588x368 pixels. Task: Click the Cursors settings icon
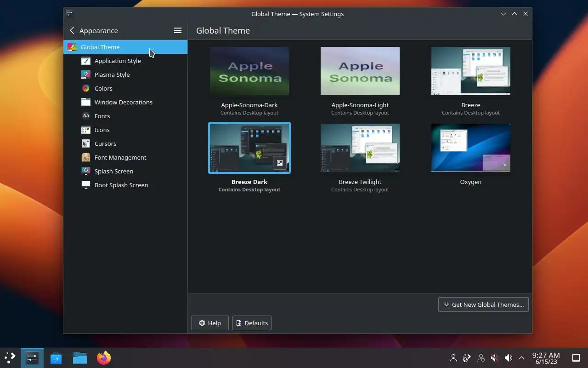[86, 144]
